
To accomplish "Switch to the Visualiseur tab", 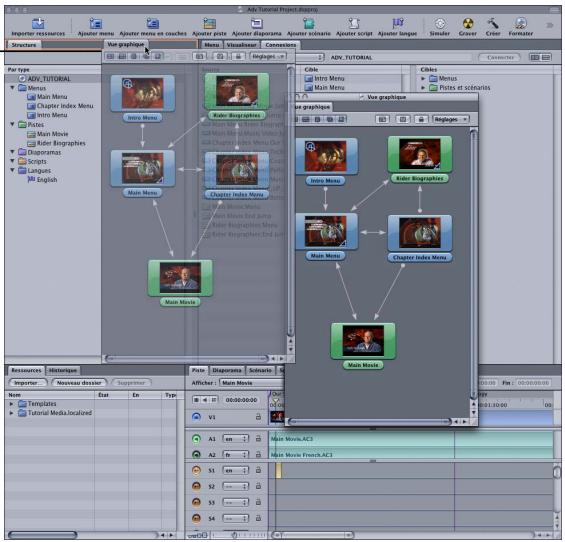I will pyautogui.click(x=241, y=45).
